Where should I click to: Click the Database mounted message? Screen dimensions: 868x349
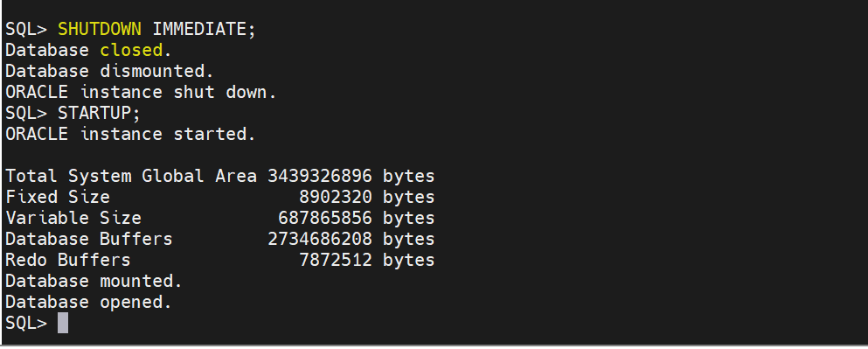point(94,282)
